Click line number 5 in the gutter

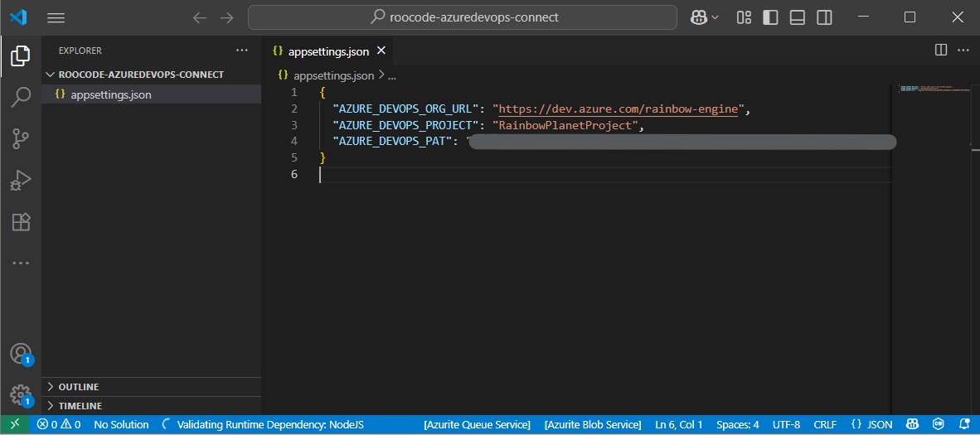[294, 157]
